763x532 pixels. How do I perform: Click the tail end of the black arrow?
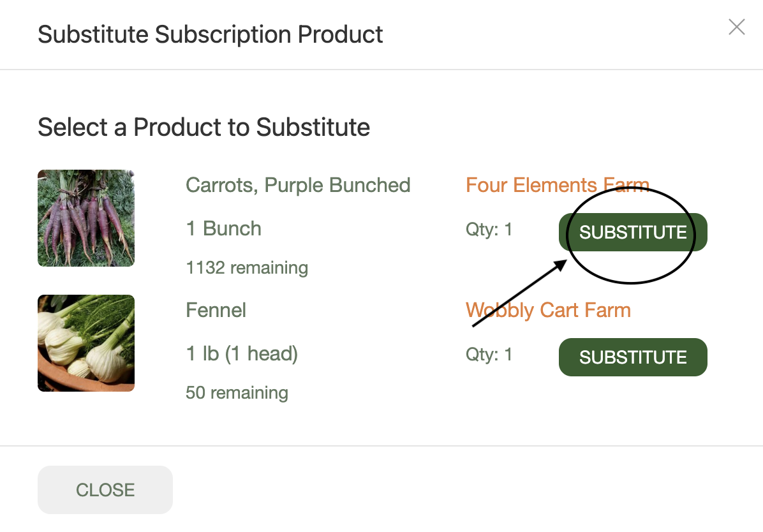475,325
